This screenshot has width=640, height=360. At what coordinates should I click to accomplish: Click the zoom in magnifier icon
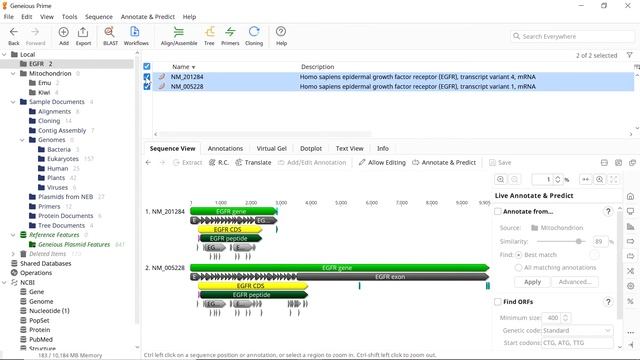tap(500, 179)
